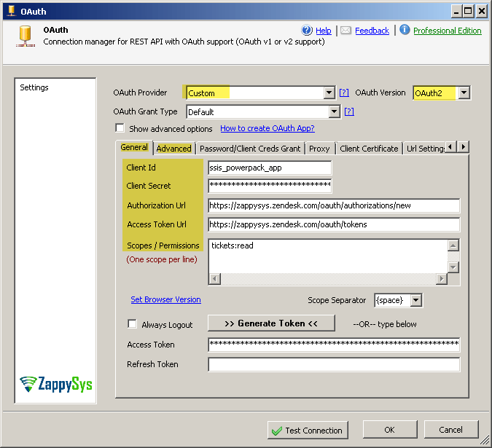Screen dimensions: 492x448
Task: Click scopes box scroll right arrow
Action: [442, 279]
